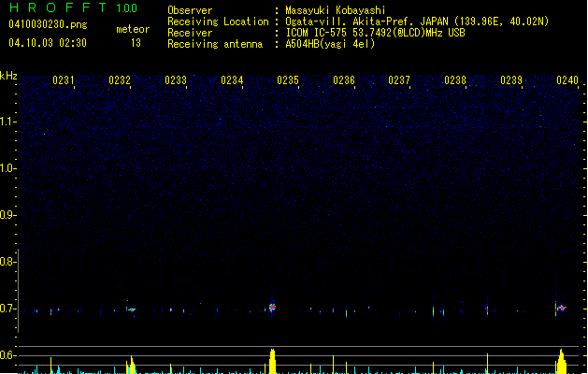Viewport: 588px width, 374px height.
Task: Click the 'Observer' field label
Action: point(190,10)
